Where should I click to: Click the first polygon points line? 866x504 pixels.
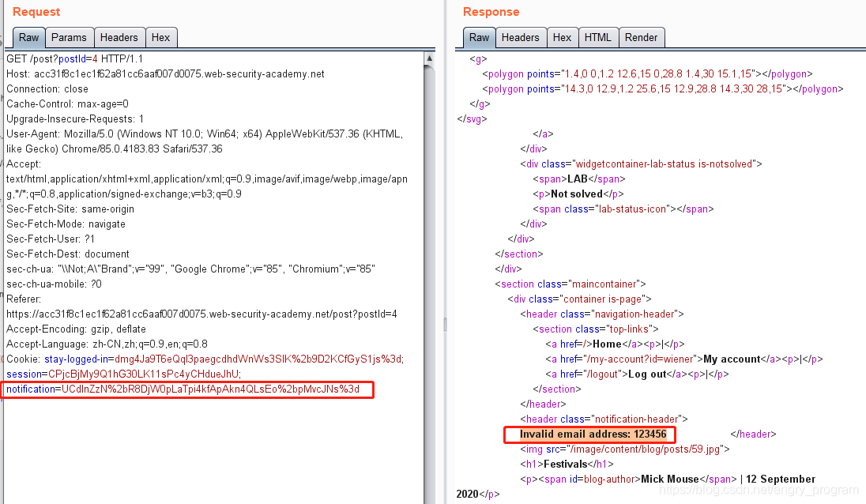click(x=647, y=74)
